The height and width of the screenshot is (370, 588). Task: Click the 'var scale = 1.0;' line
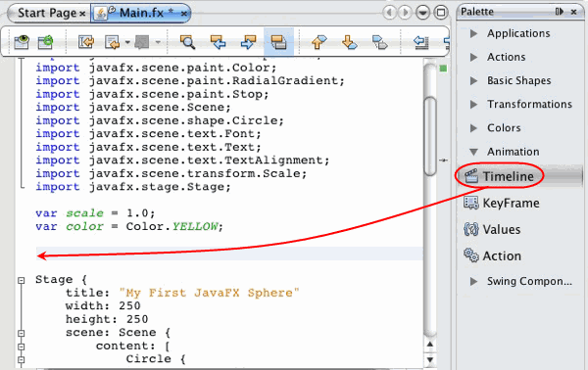[95, 213]
